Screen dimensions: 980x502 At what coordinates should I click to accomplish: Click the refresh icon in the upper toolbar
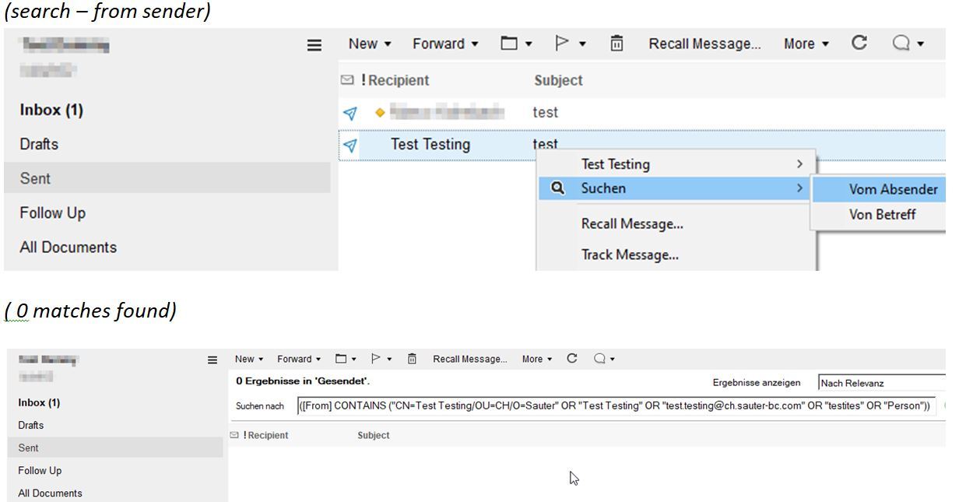coord(859,44)
